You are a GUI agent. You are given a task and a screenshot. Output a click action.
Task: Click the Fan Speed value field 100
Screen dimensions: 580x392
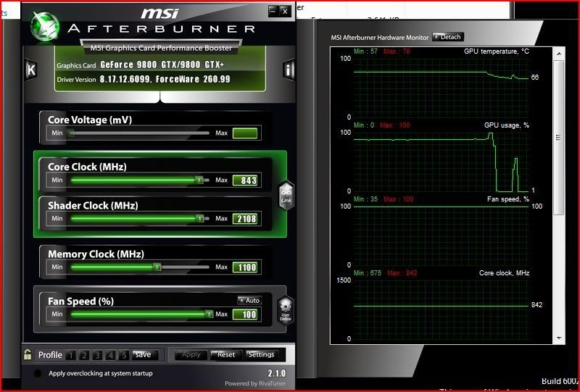point(245,314)
